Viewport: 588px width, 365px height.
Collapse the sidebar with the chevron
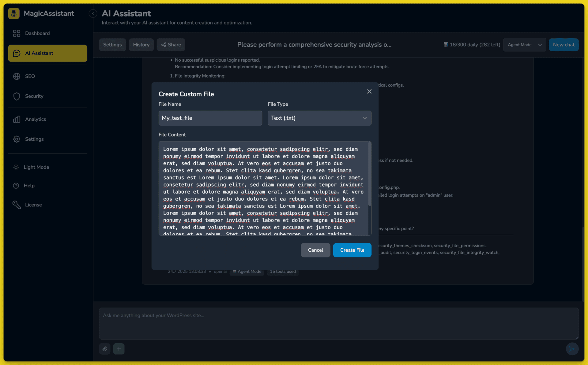pyautogui.click(x=93, y=13)
